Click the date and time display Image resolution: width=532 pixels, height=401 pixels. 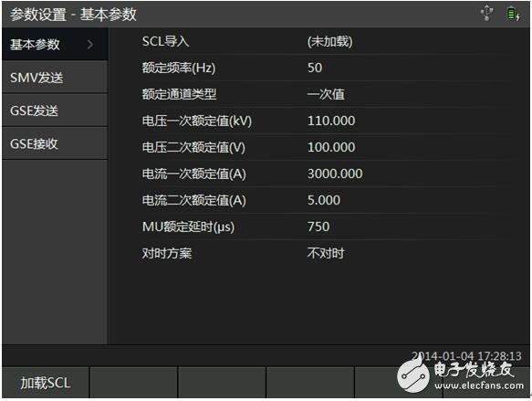click(466, 356)
